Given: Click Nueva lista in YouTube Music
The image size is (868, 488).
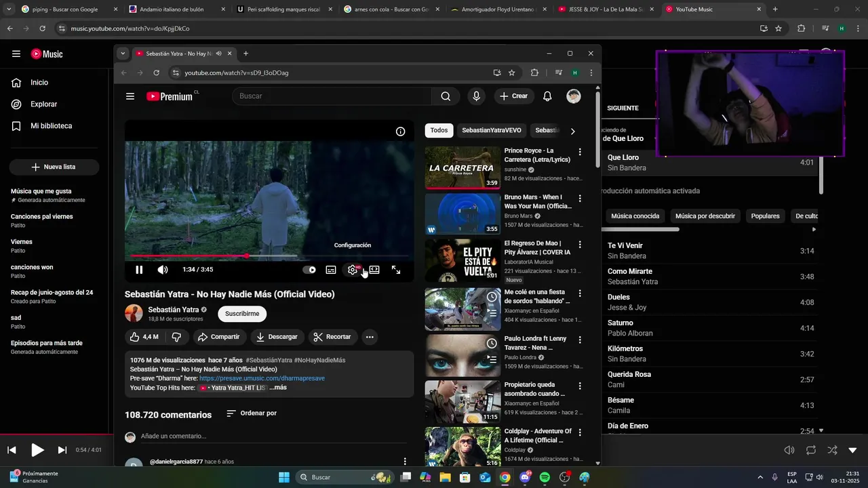Looking at the screenshot, I should point(54,167).
